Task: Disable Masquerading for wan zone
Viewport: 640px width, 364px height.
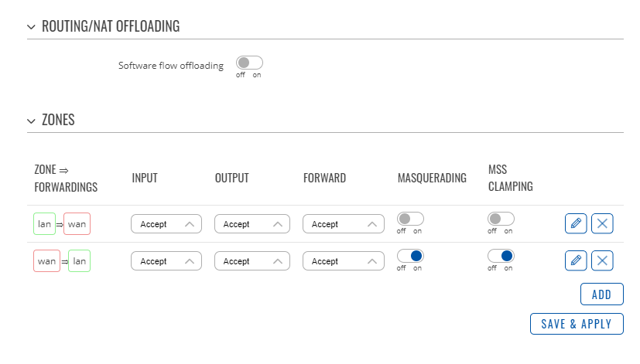Action: point(410,256)
